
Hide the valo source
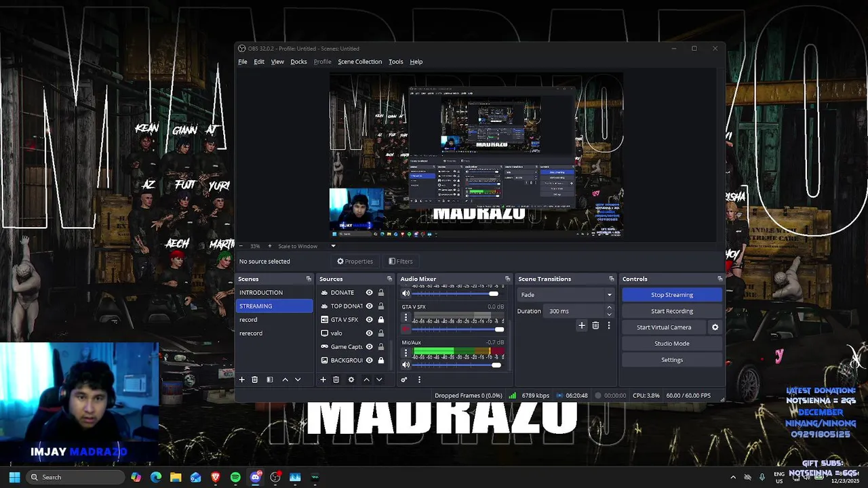click(x=369, y=333)
